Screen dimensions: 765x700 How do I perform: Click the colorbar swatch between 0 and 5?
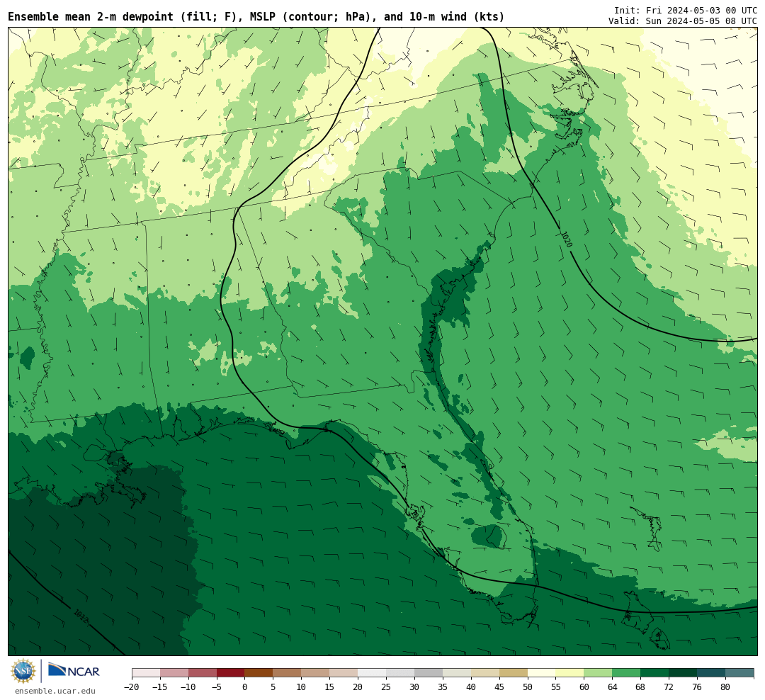259,673
